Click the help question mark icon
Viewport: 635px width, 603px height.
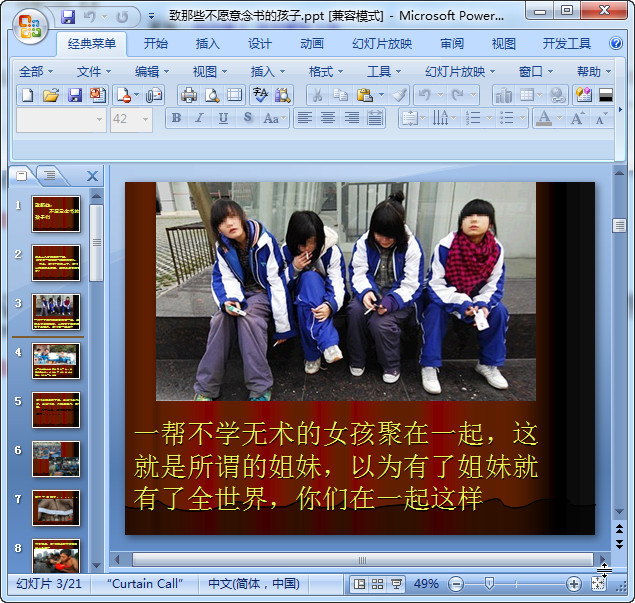(x=616, y=43)
